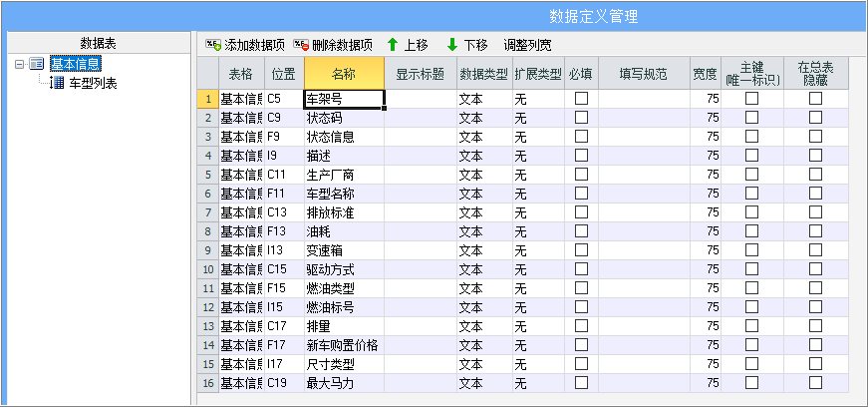Click the 新车购置价格 name cell
The height and width of the screenshot is (407, 868).
345,345
